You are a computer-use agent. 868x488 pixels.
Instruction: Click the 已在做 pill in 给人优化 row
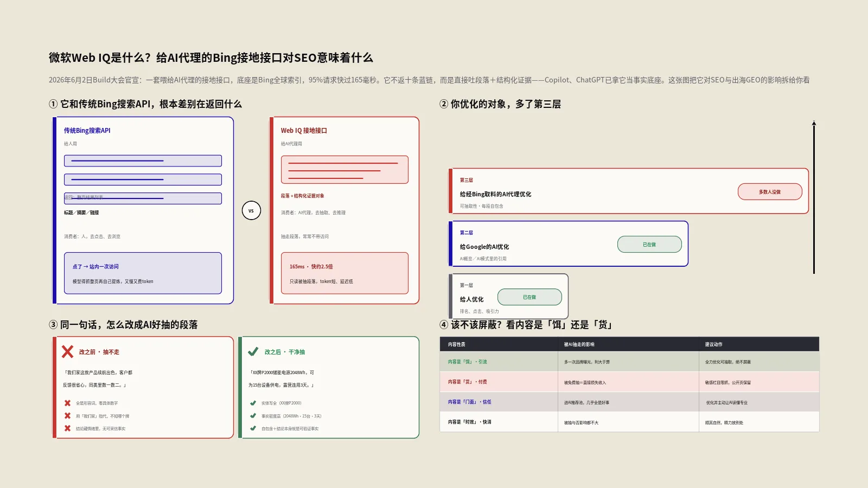coord(529,297)
